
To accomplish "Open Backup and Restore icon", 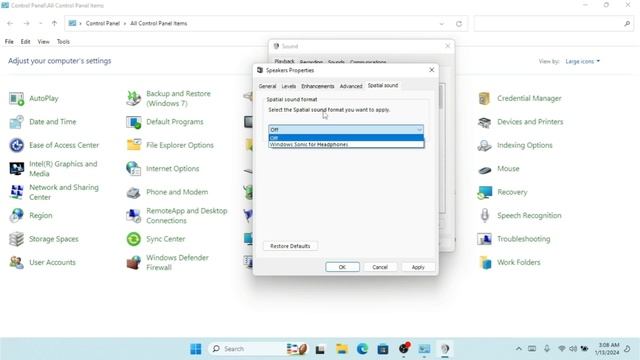I will tap(133, 98).
